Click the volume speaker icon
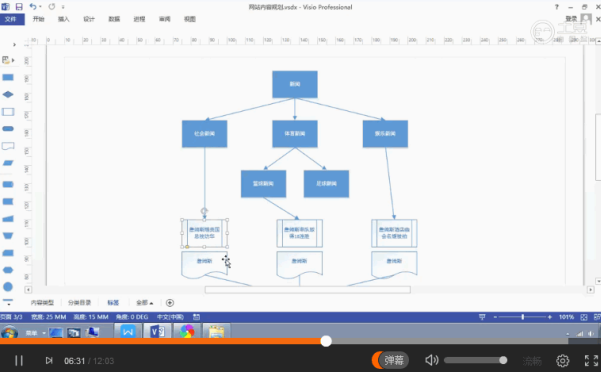601x372 pixels. pos(432,360)
